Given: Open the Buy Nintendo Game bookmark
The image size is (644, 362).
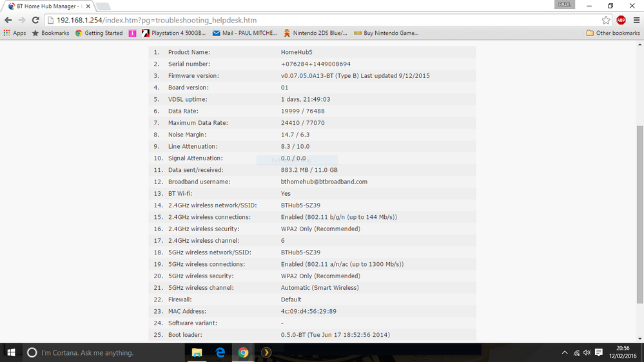Looking at the screenshot, I should (386, 33).
